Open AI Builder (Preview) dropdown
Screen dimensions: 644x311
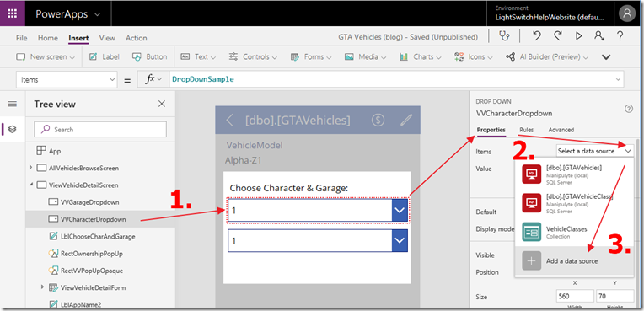(x=547, y=56)
